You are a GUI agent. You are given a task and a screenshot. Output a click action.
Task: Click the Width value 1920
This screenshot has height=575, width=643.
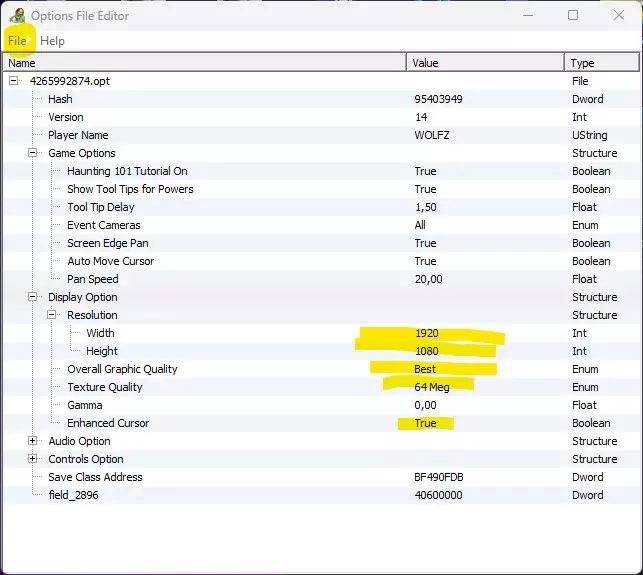pos(426,333)
